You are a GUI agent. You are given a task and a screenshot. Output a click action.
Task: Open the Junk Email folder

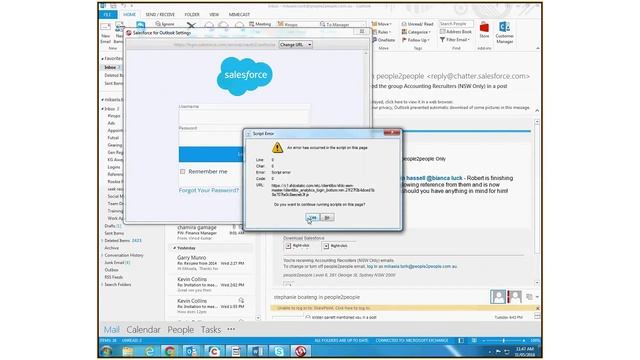(x=117, y=262)
